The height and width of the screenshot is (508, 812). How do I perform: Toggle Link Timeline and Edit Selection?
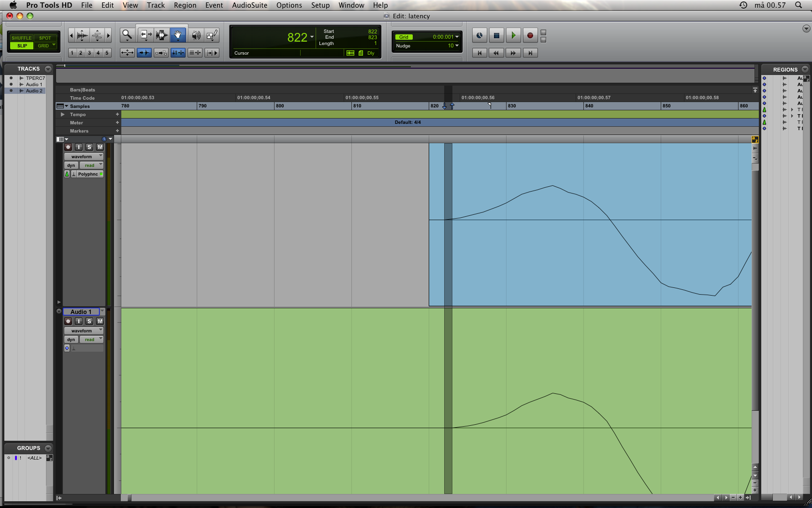(x=178, y=53)
